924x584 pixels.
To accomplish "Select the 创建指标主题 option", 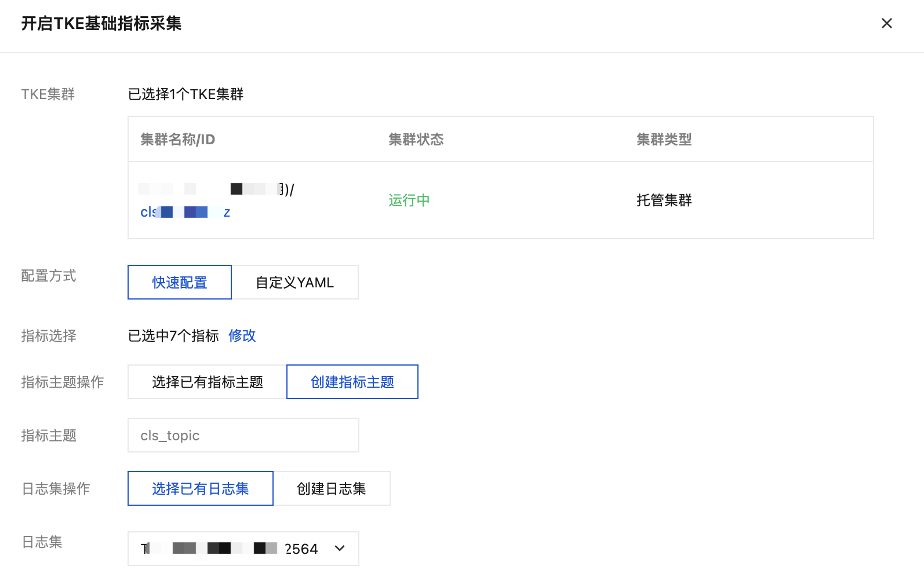I will click(x=352, y=382).
